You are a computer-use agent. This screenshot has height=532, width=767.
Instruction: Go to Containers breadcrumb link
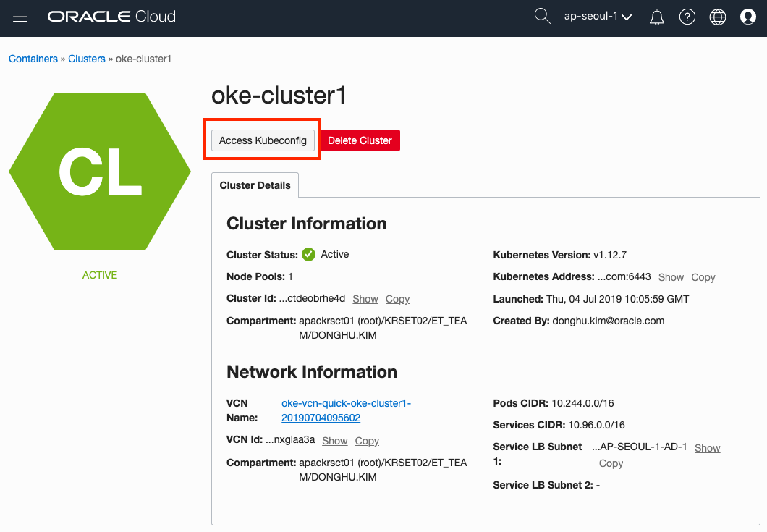pyautogui.click(x=33, y=59)
